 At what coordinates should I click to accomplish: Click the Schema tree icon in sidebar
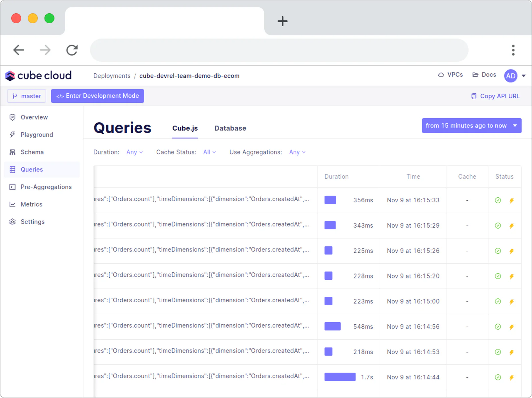point(13,152)
